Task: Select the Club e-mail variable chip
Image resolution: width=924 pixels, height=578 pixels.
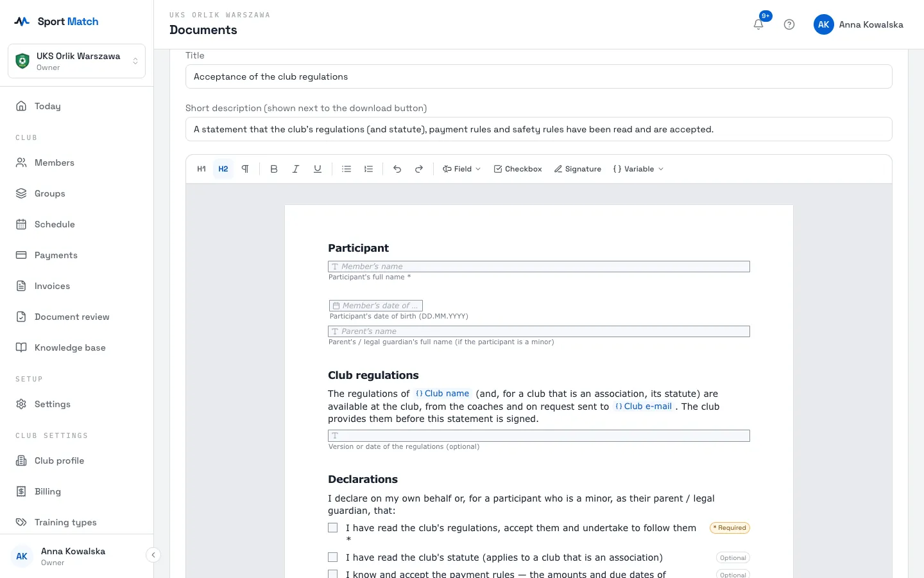Action: pos(644,407)
